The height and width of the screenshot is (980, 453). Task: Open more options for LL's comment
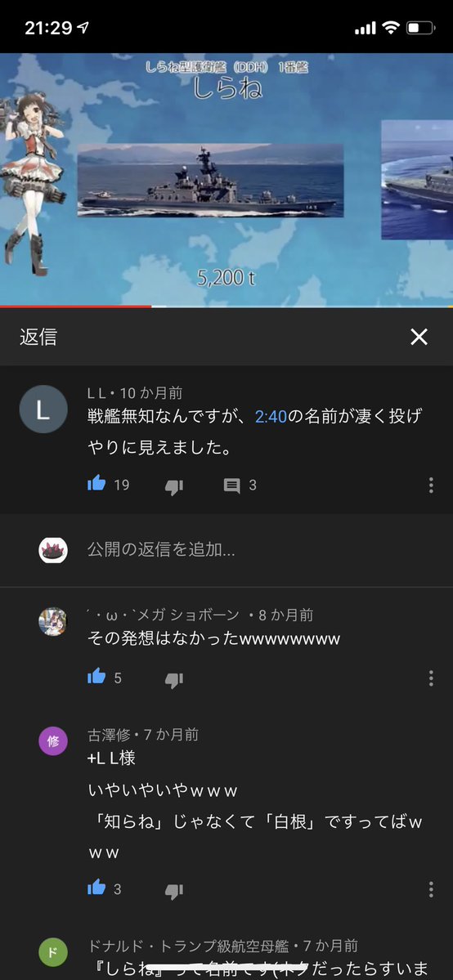(x=431, y=485)
